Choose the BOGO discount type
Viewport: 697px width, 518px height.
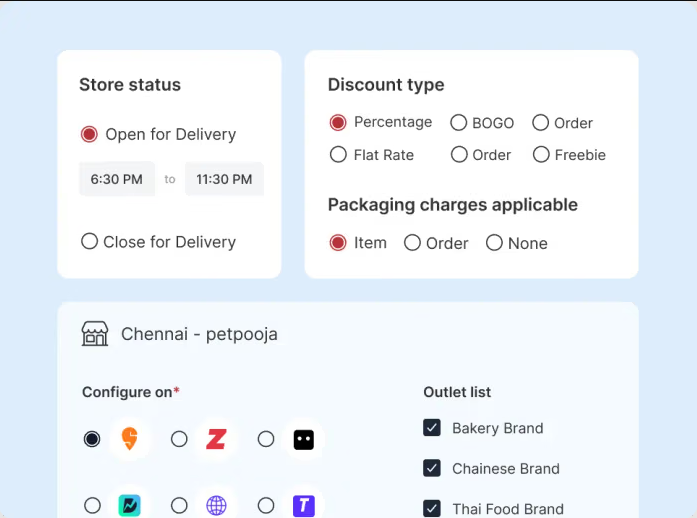point(459,123)
